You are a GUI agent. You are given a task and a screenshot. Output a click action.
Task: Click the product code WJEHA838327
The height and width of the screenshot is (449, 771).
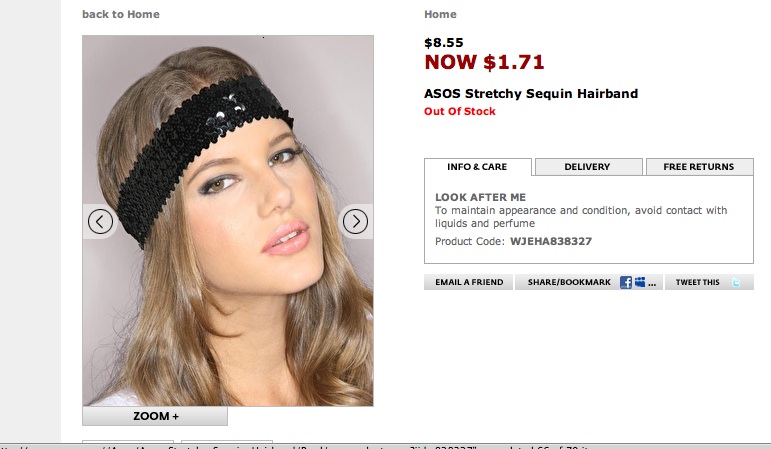(x=551, y=241)
